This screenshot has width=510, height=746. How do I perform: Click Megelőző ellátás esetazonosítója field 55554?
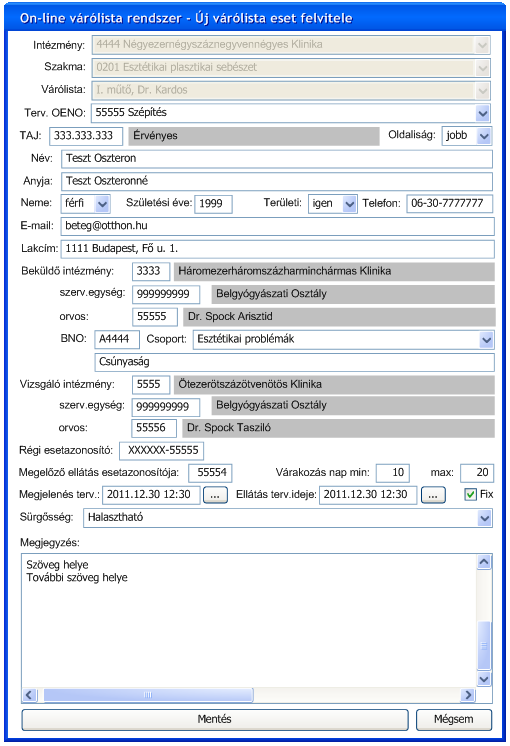coord(211,473)
